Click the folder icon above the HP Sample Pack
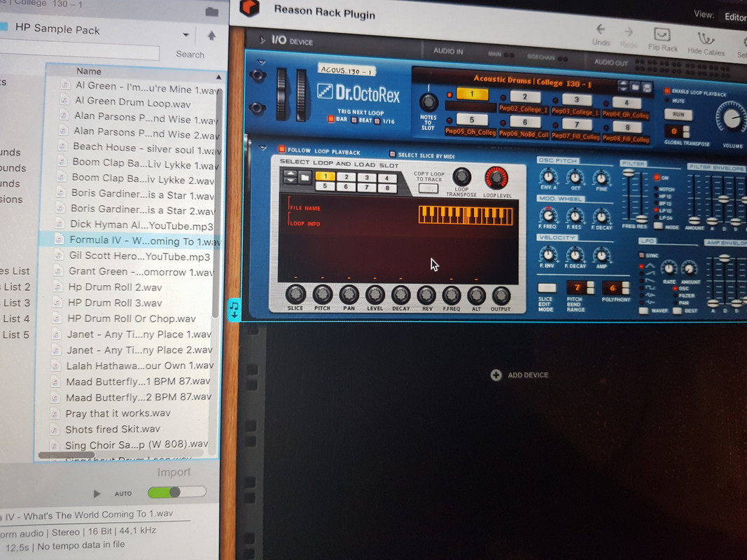 click(x=211, y=13)
